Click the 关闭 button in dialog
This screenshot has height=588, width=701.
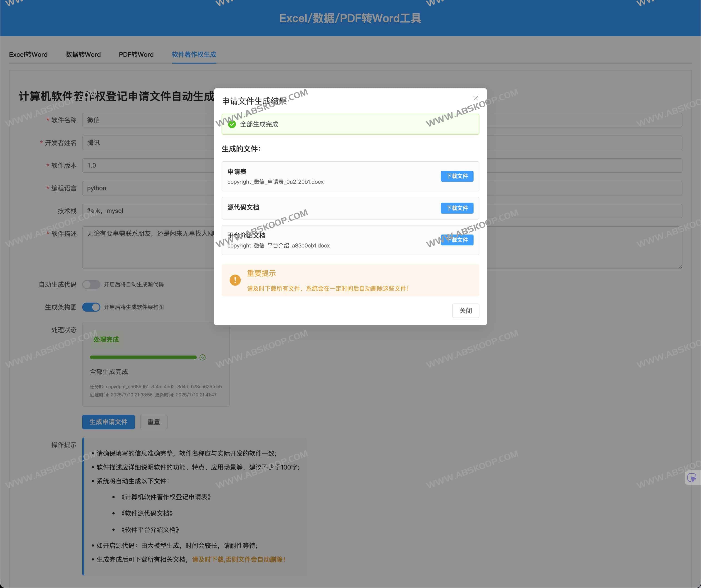465,311
